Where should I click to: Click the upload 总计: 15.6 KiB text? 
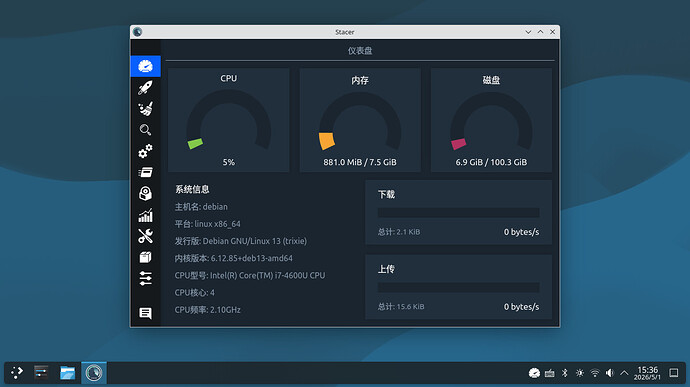pyautogui.click(x=401, y=306)
